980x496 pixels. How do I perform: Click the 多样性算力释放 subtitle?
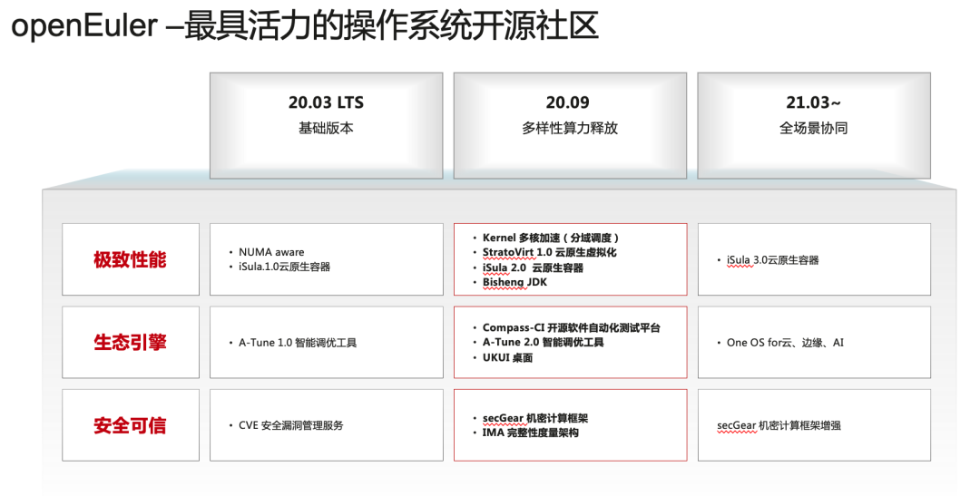[570, 128]
